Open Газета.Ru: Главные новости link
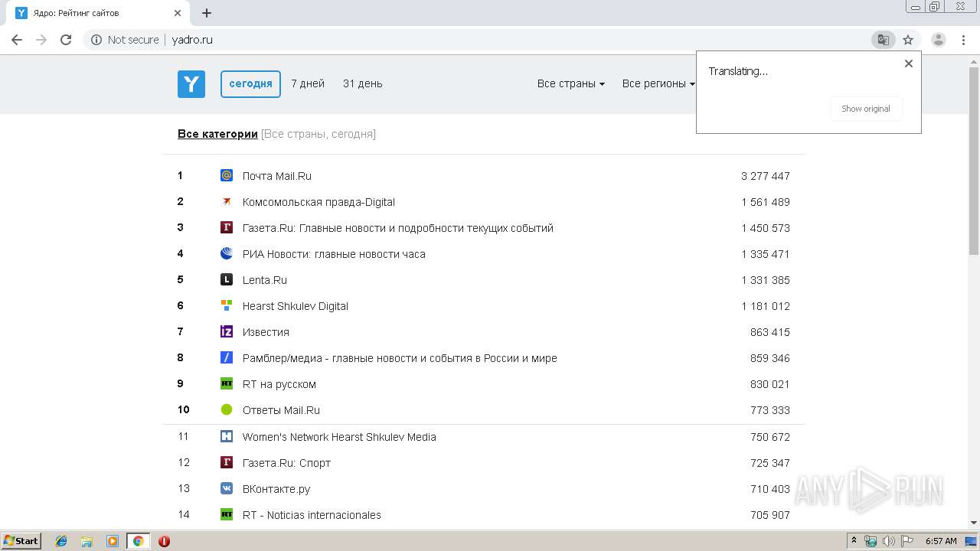 [x=398, y=228]
